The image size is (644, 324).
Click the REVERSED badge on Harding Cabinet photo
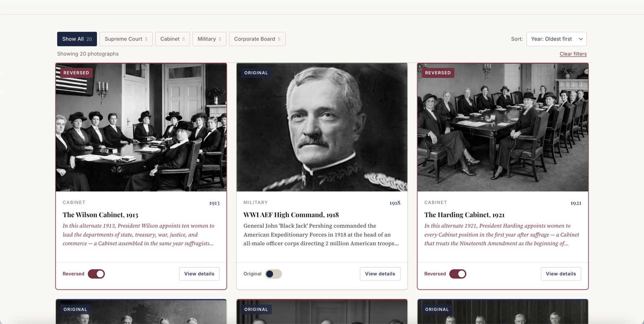click(x=438, y=73)
